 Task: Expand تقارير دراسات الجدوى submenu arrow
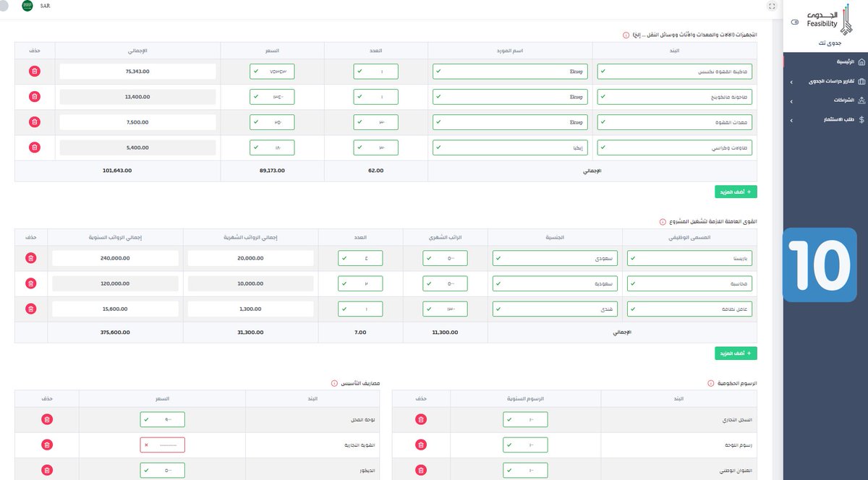click(x=791, y=82)
